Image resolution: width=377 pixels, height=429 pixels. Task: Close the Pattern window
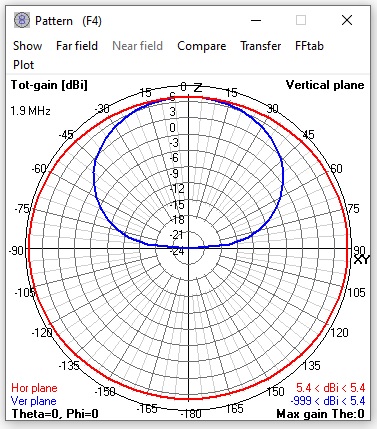coord(347,20)
